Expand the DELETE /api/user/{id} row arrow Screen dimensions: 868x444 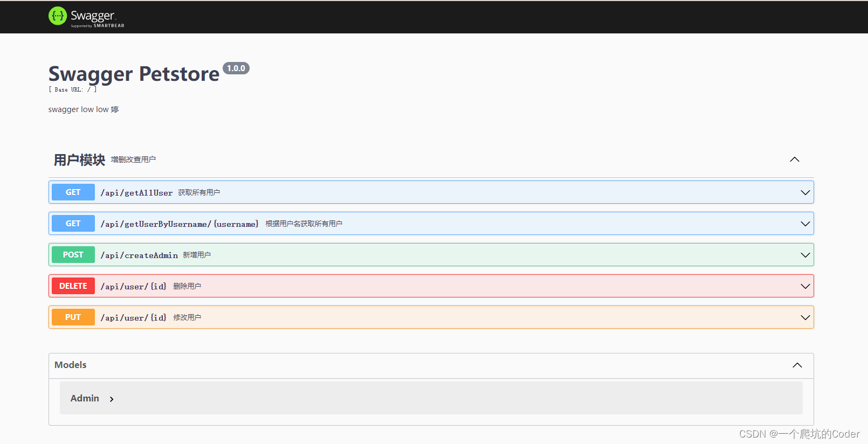click(x=805, y=286)
